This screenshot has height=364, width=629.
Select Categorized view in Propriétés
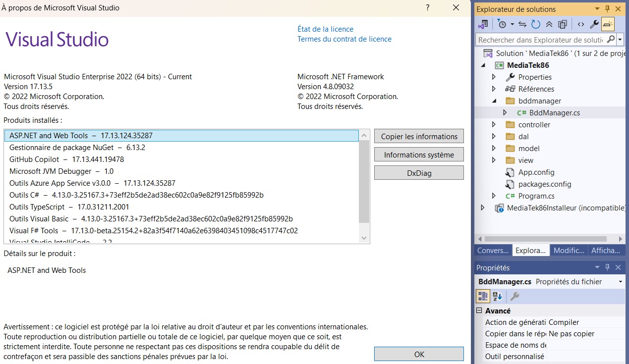482,296
